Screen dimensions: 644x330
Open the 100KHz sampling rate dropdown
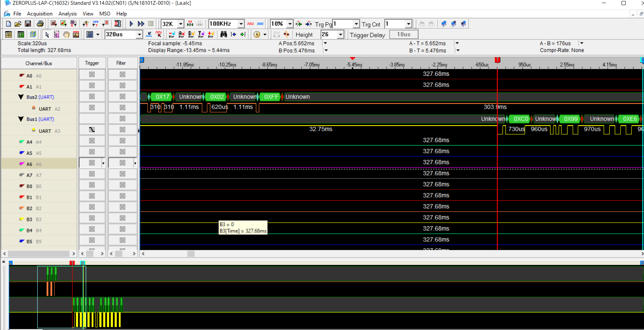(x=241, y=24)
